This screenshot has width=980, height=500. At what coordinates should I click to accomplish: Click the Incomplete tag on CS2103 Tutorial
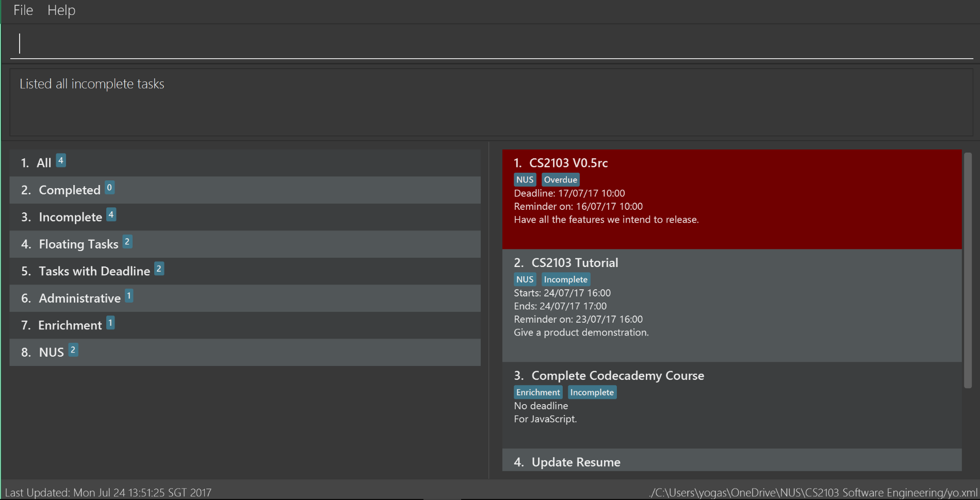tap(566, 279)
